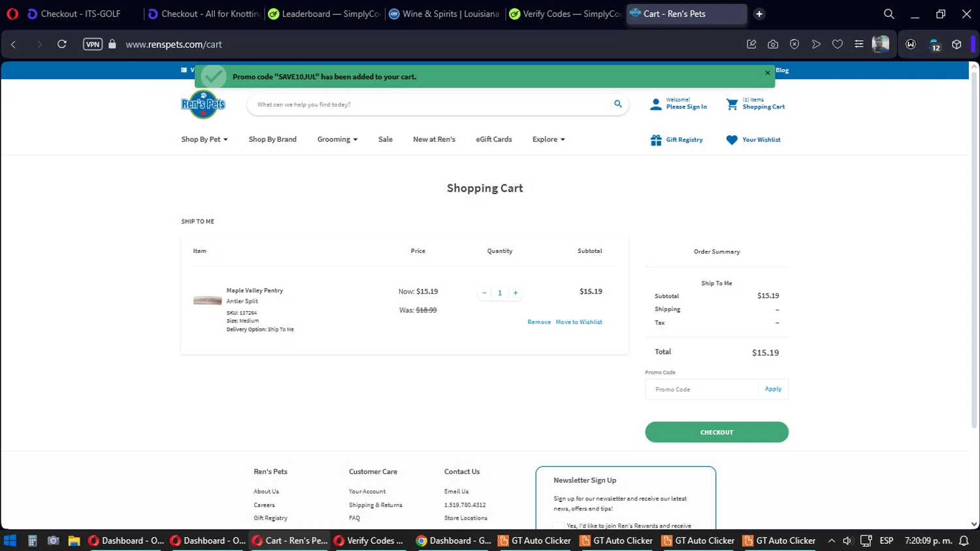Click the send/flow arrow icon in address bar

(816, 44)
